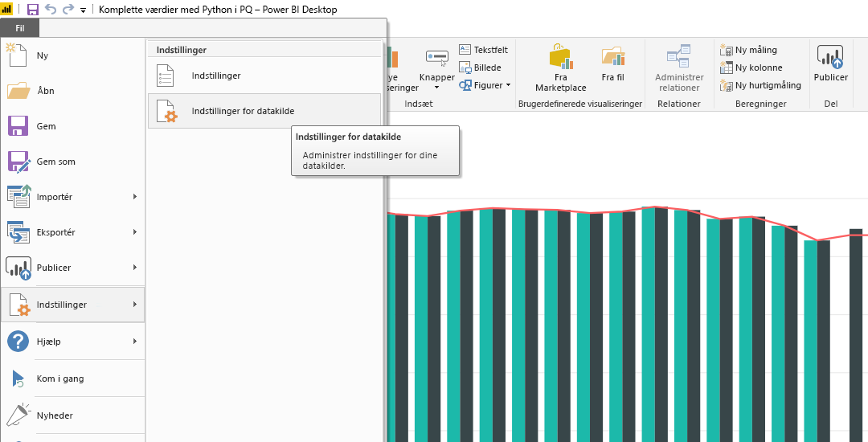Expand the arrow next to Hjælp
868x442 pixels.
click(x=135, y=342)
